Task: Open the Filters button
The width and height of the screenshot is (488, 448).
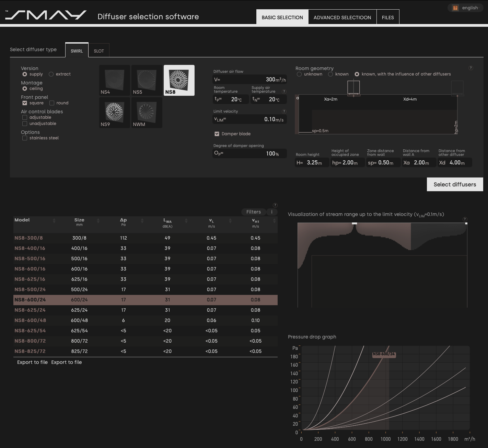Action: pyautogui.click(x=254, y=212)
